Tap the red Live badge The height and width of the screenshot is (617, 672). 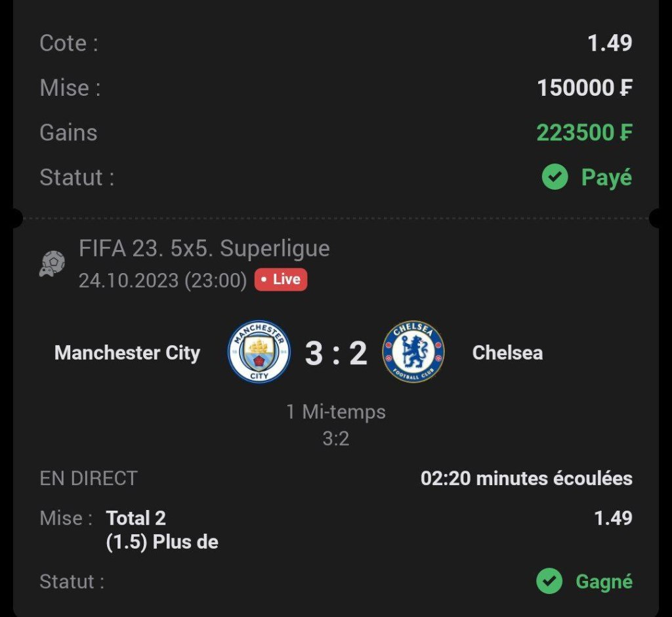(x=281, y=280)
